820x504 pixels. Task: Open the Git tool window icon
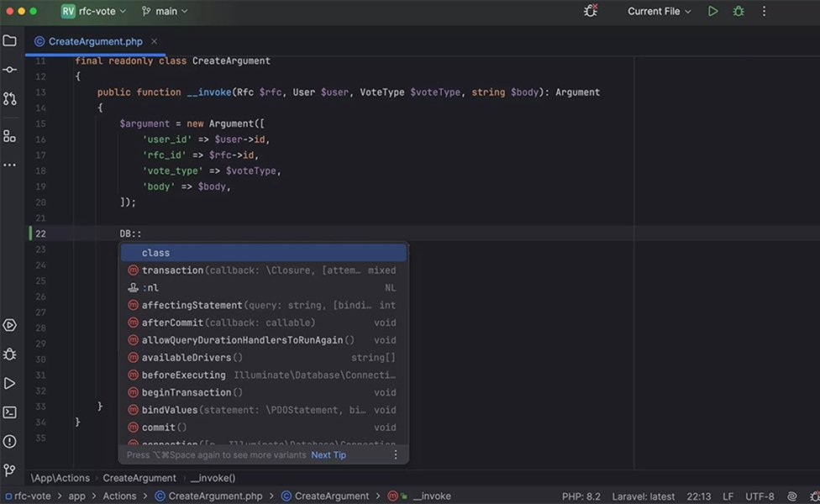pos(9,470)
